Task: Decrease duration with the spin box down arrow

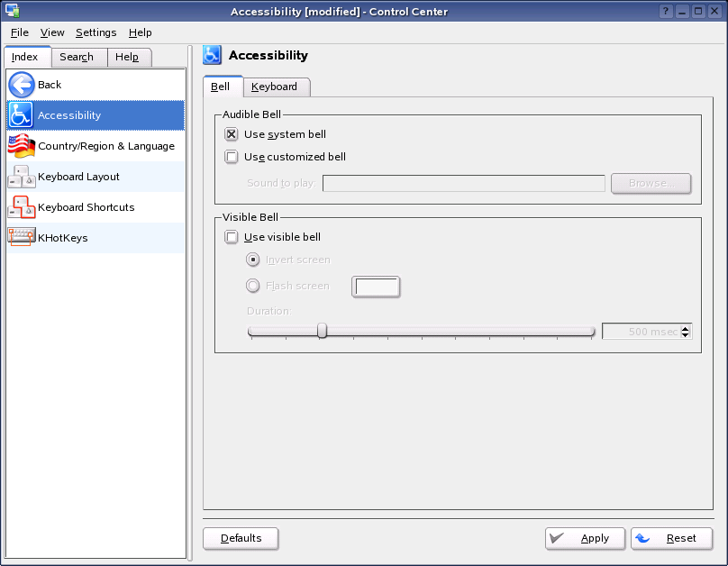Action: click(x=686, y=334)
